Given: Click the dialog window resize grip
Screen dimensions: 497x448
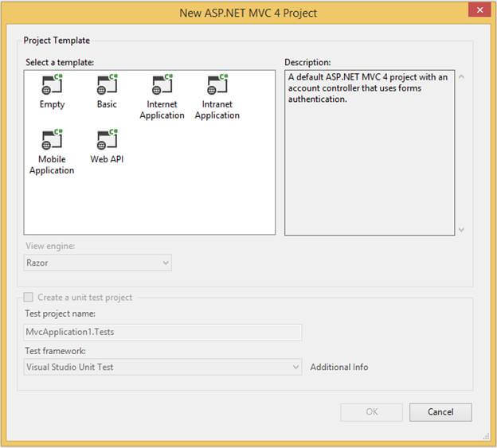Looking at the screenshot, I should [x=486, y=437].
